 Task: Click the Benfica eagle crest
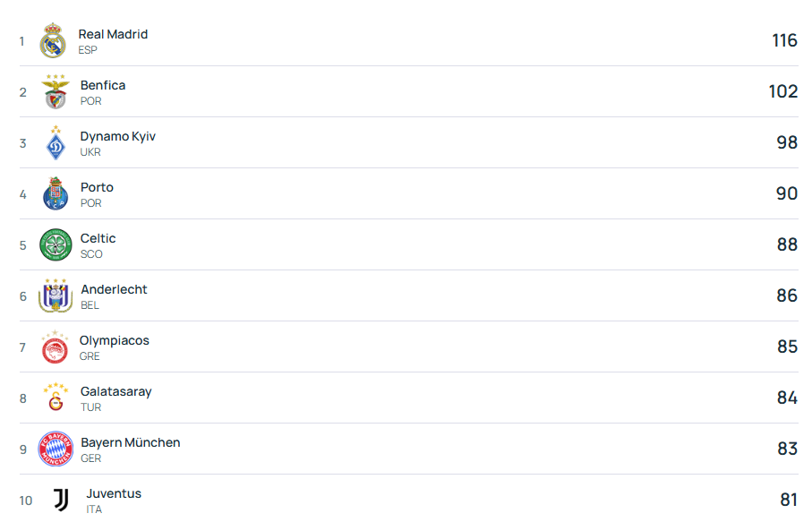(x=56, y=92)
